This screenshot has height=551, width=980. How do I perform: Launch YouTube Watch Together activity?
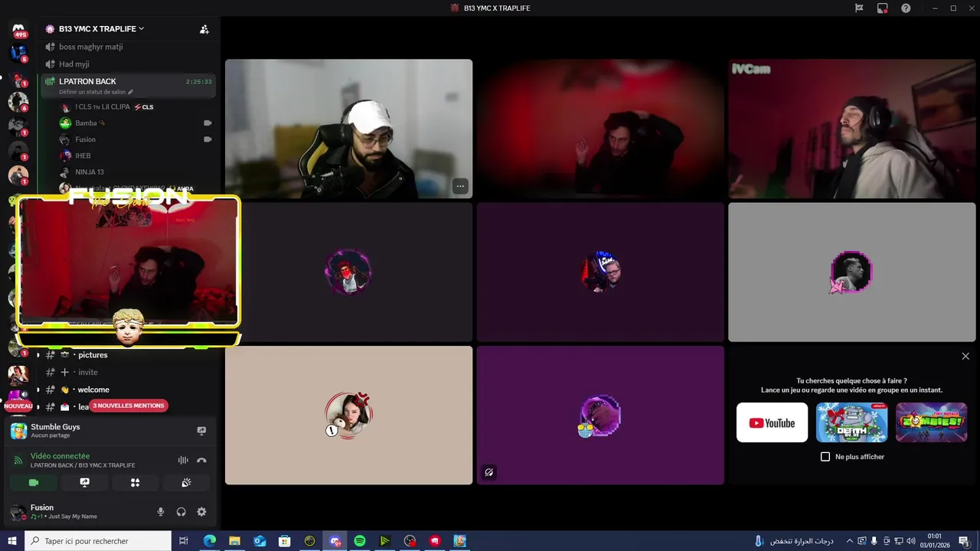click(772, 422)
